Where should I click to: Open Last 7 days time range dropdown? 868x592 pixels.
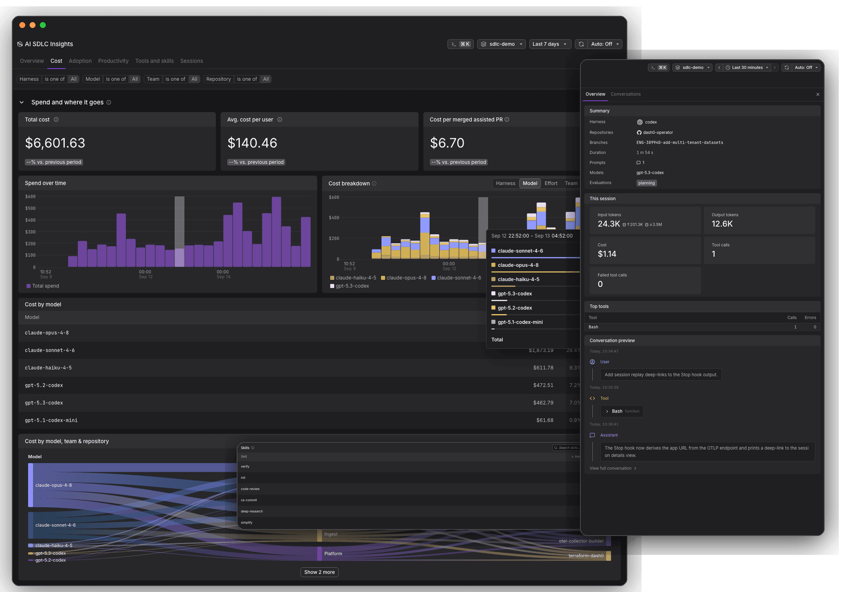(x=550, y=44)
